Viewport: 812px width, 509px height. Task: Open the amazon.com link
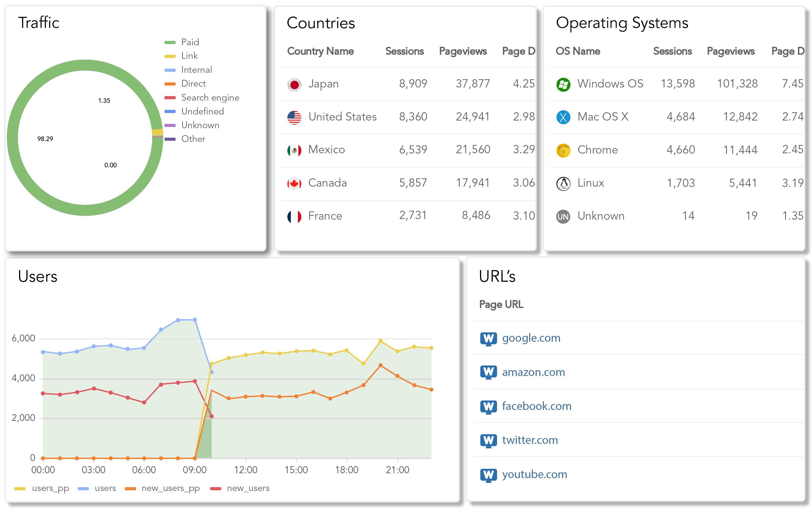[533, 372]
